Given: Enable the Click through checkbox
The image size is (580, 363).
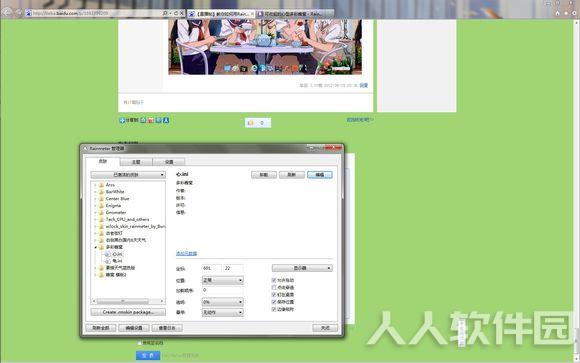Looking at the screenshot, I should [x=274, y=288].
